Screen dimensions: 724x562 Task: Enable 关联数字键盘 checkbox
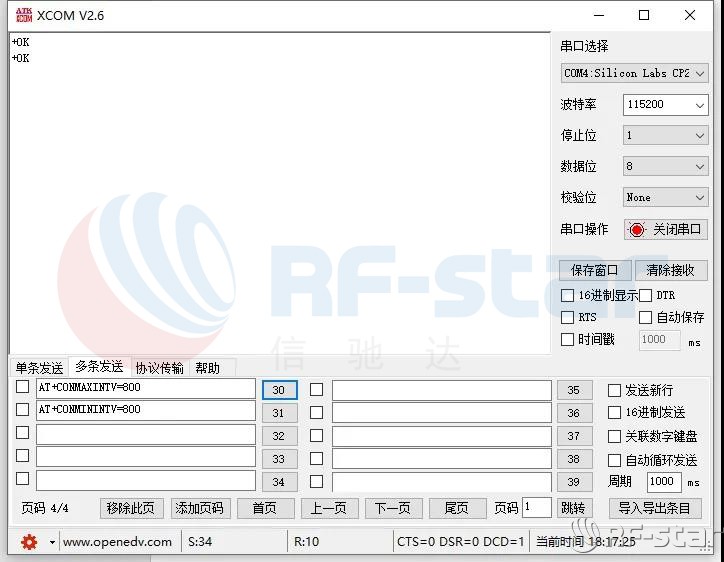614,436
